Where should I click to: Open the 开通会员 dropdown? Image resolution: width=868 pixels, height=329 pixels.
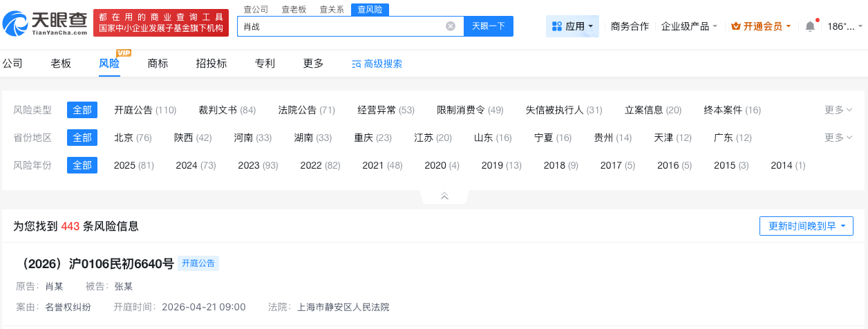click(761, 26)
